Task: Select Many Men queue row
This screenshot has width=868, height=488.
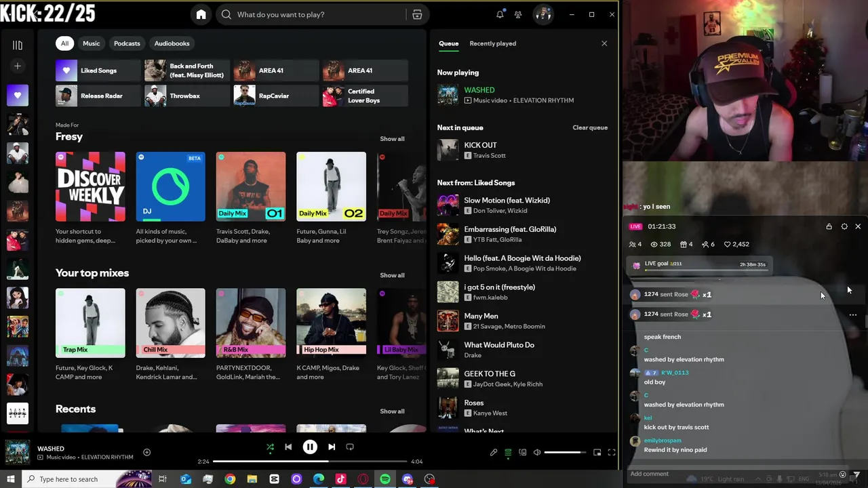Action: tap(522, 321)
